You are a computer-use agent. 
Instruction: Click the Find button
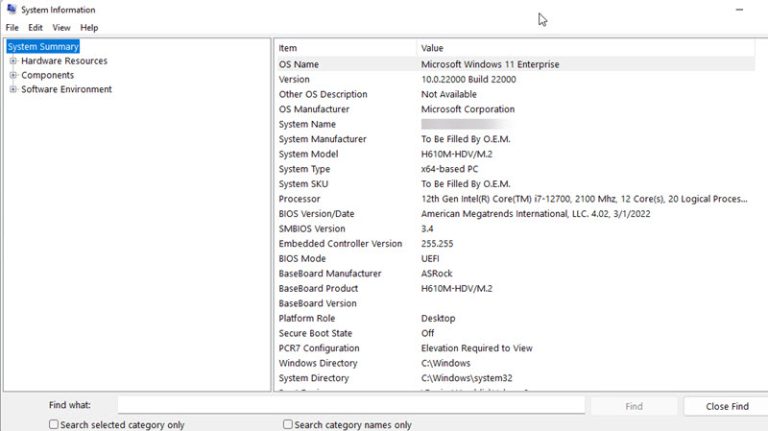(634, 406)
